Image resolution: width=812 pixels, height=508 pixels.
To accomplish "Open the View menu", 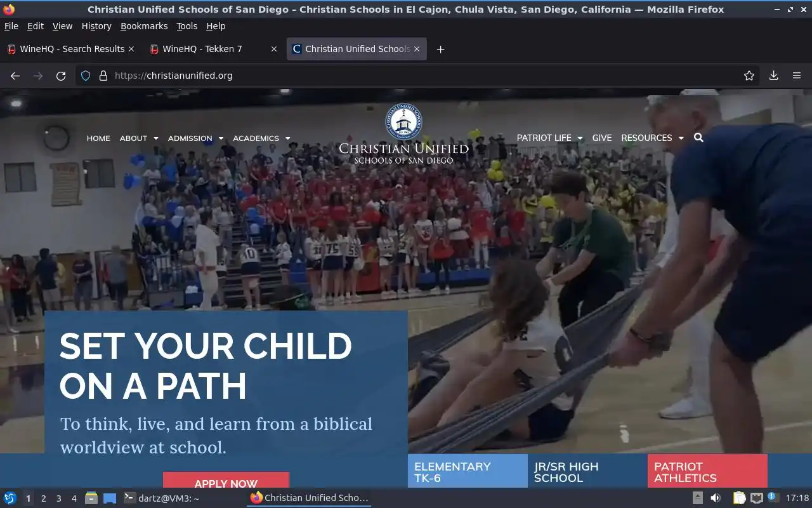I will pyautogui.click(x=62, y=26).
